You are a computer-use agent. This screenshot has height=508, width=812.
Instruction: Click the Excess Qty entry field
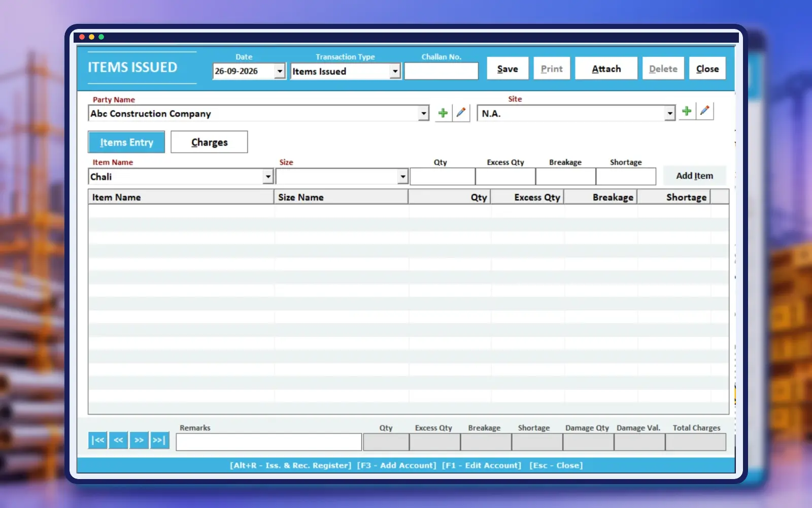coord(505,177)
